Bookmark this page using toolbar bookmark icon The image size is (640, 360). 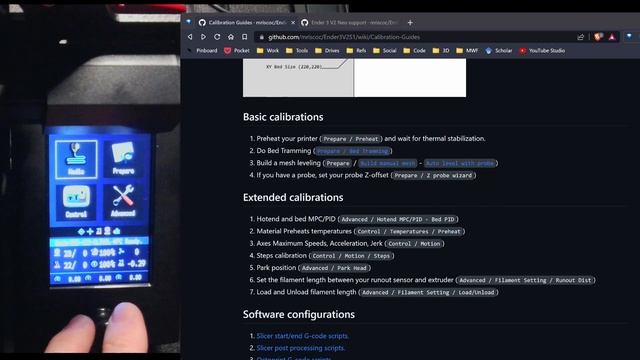click(x=244, y=37)
